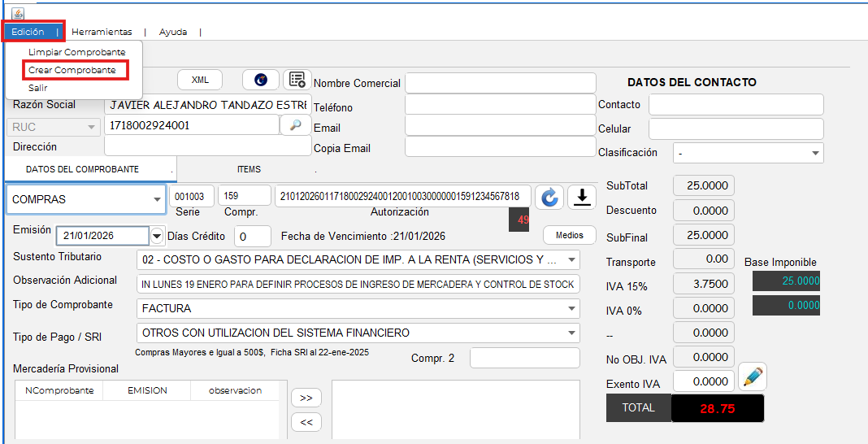Expand the COMPRAS document type dropdown
Screen dimensions: 868x444
pyautogui.click(x=156, y=199)
